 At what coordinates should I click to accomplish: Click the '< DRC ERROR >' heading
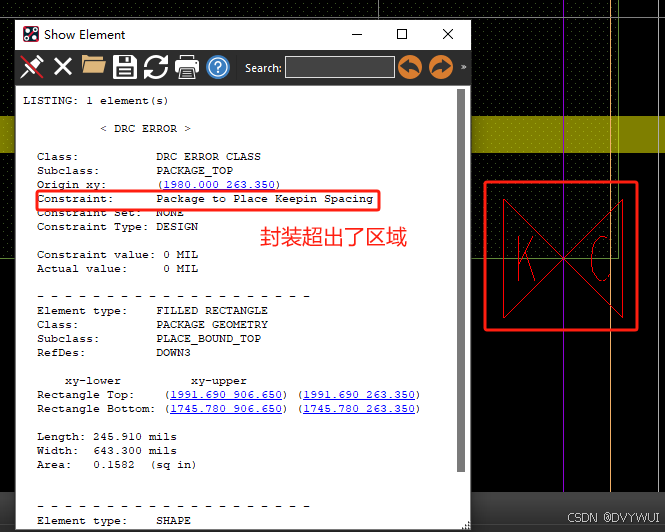click(x=145, y=129)
